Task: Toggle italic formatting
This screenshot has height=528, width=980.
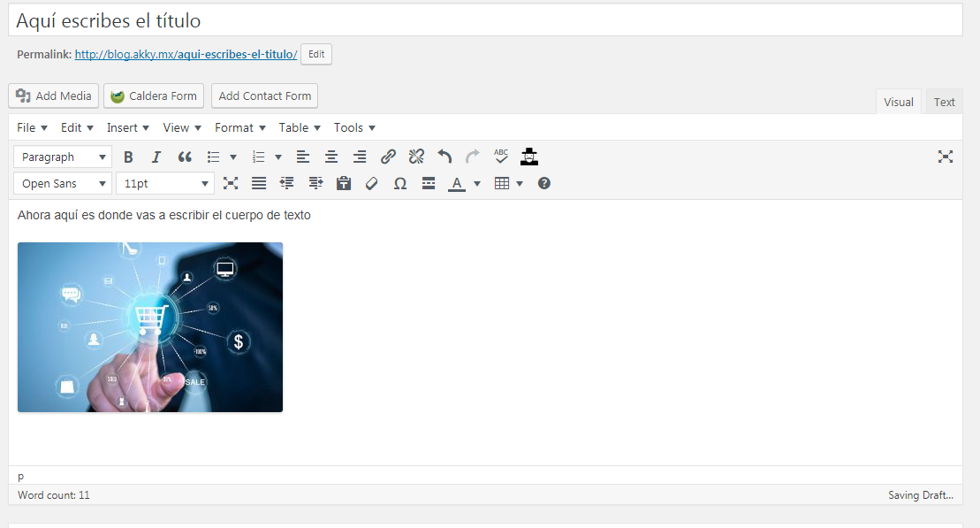Action: tap(156, 157)
